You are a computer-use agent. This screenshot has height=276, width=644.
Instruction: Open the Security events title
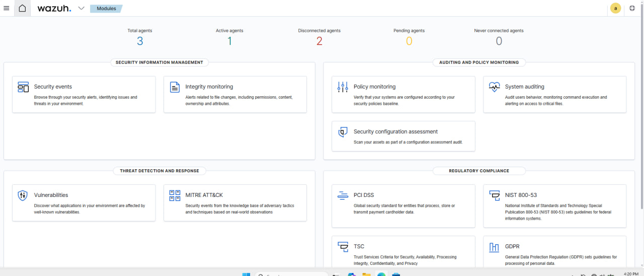(x=53, y=87)
